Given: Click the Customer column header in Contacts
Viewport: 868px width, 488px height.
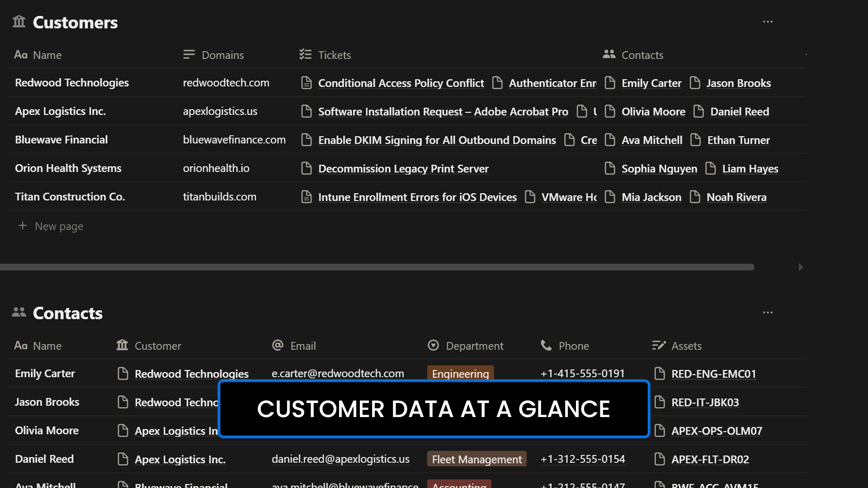Looking at the screenshot, I should coord(157,346).
